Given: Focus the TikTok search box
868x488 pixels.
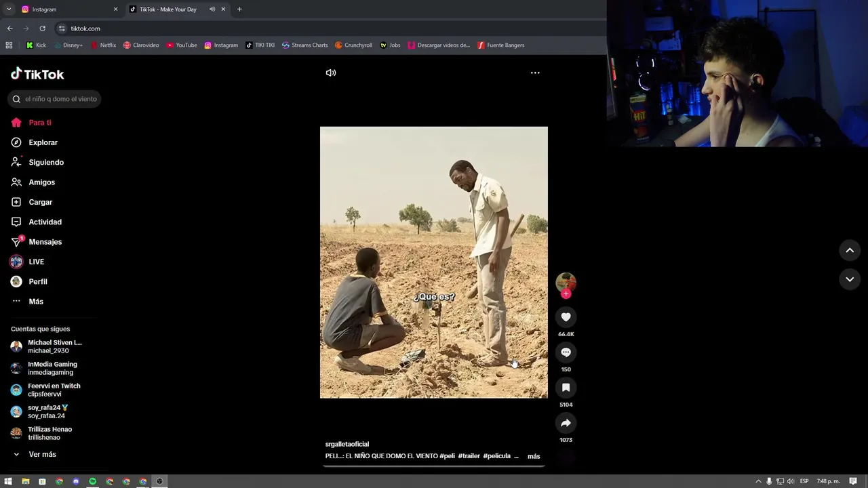Looking at the screenshot, I should [54, 99].
